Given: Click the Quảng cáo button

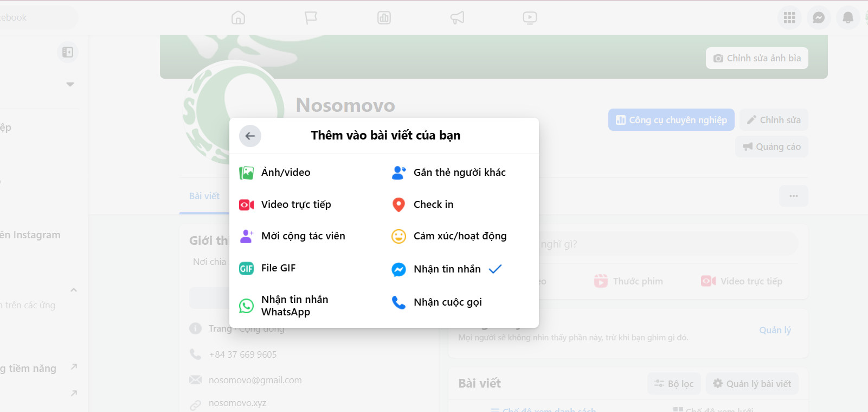Looking at the screenshot, I should tap(771, 147).
